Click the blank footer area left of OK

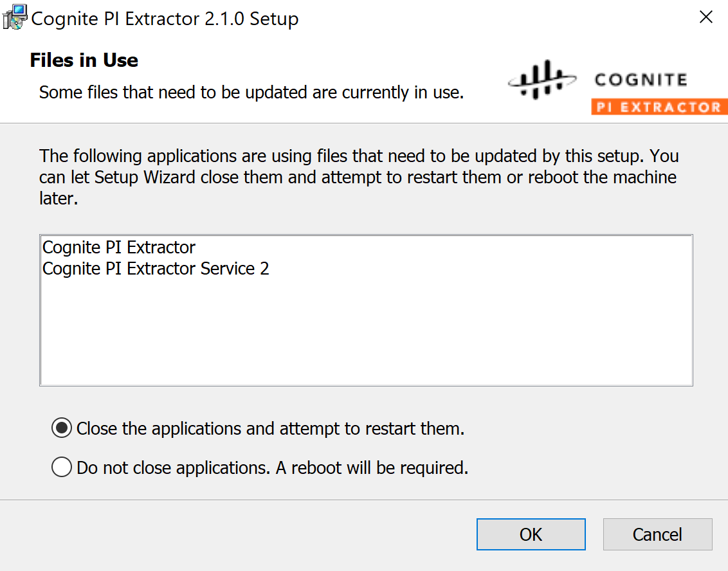pyautogui.click(x=237, y=534)
